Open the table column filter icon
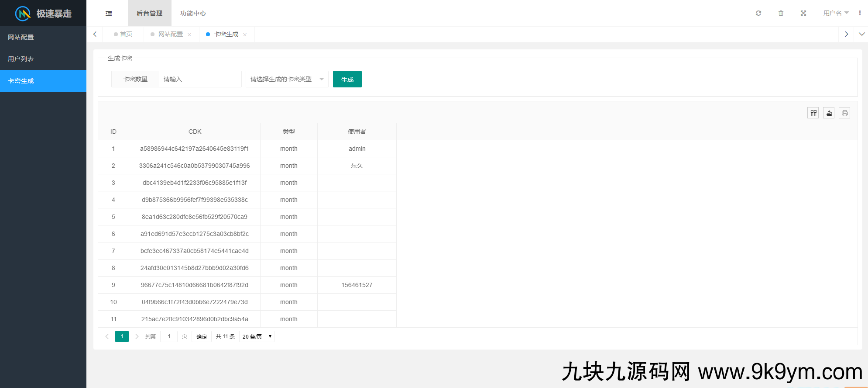The image size is (868, 388). (x=813, y=113)
